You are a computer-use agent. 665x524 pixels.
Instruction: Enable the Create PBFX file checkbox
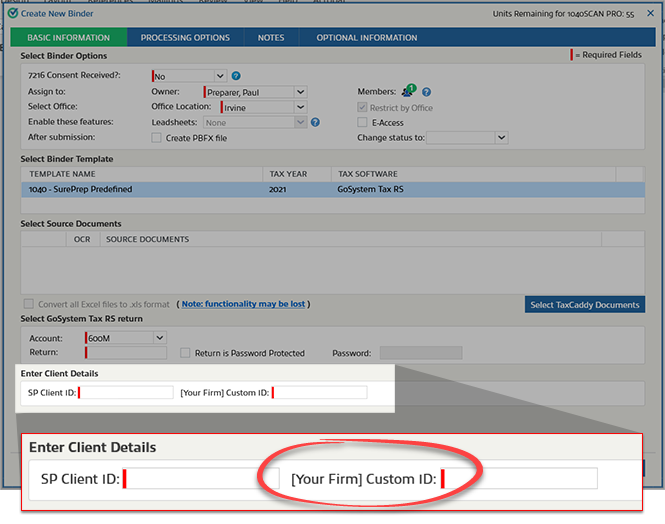(156, 138)
